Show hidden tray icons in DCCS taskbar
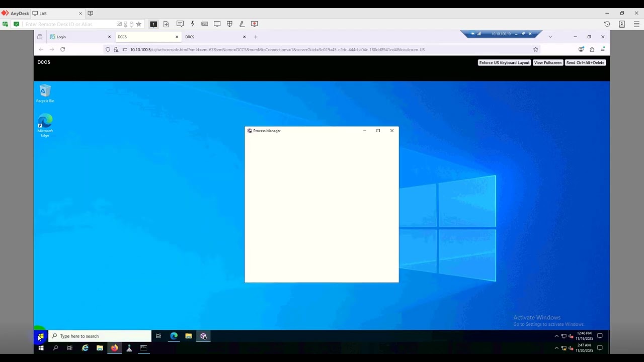This screenshot has width=644, height=362. pos(556,336)
